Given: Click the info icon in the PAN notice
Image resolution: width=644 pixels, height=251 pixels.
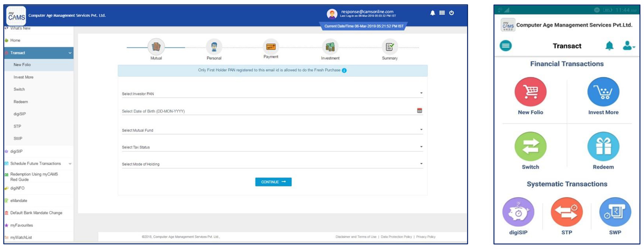Looking at the screenshot, I should 344,70.
